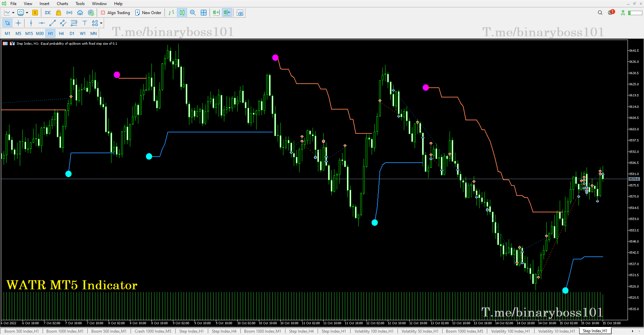Click the New Order button
Image resolution: width=644 pixels, height=335 pixels.
coord(148,13)
